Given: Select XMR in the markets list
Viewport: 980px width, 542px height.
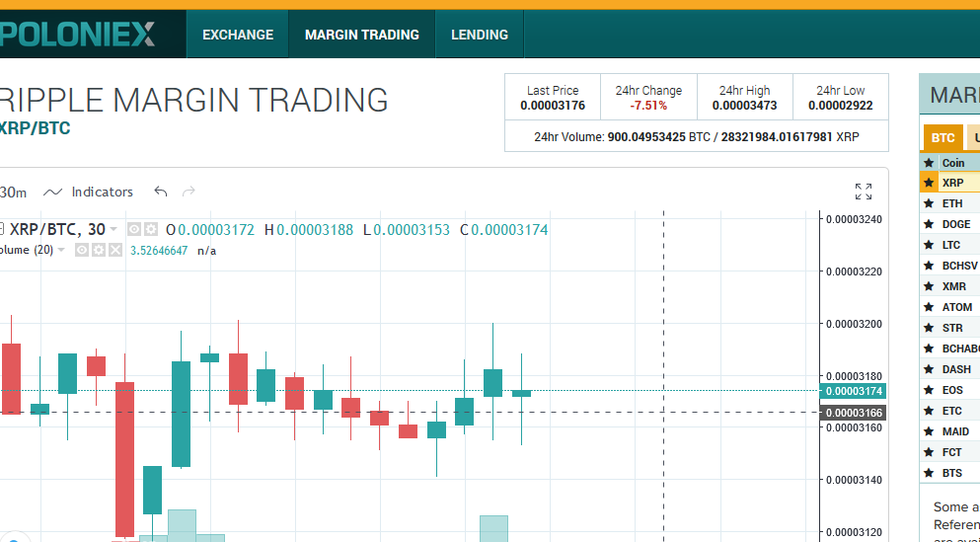Looking at the screenshot, I should [x=953, y=286].
